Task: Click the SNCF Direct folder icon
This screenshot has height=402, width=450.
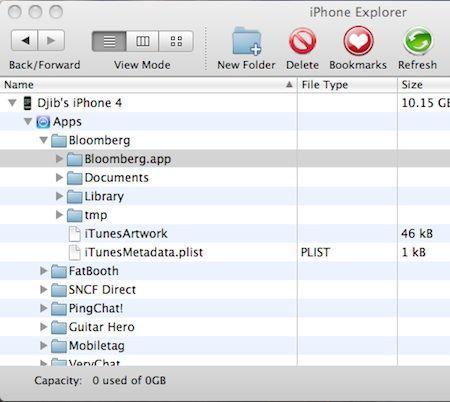Action: click(59, 290)
